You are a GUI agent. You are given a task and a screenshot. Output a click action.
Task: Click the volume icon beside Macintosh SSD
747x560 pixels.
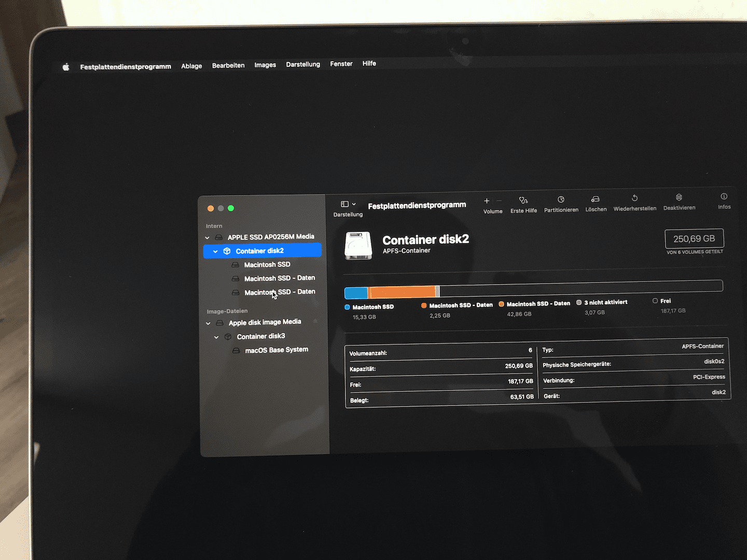235,265
